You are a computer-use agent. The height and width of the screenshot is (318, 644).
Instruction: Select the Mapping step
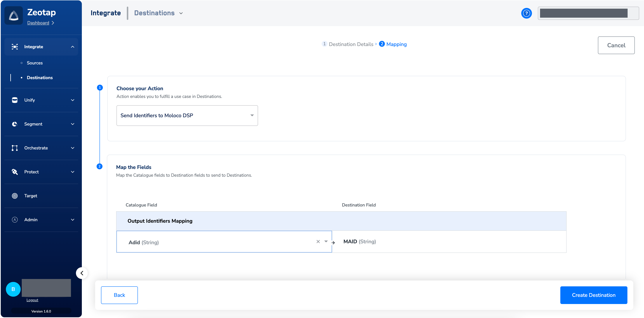pyautogui.click(x=393, y=44)
